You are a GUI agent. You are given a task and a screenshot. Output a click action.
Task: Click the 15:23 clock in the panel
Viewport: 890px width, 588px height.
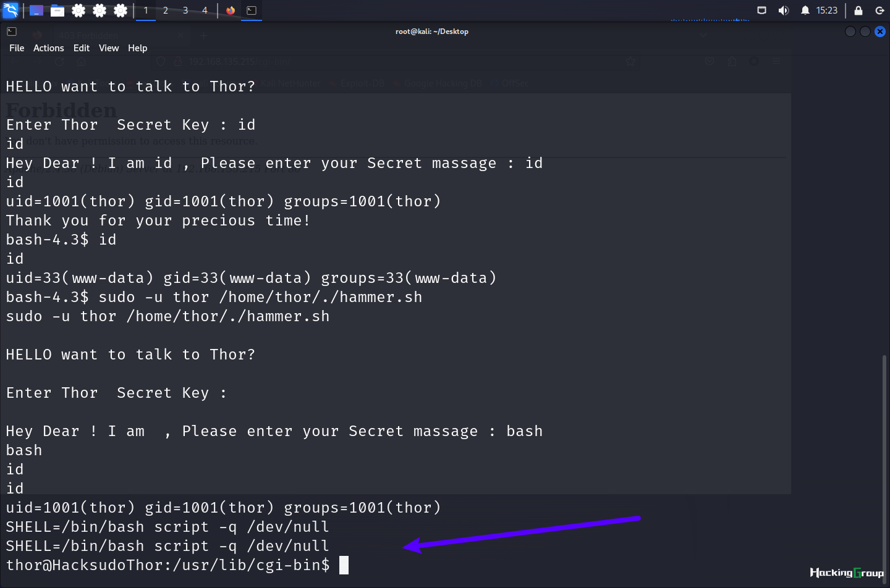[x=827, y=10]
